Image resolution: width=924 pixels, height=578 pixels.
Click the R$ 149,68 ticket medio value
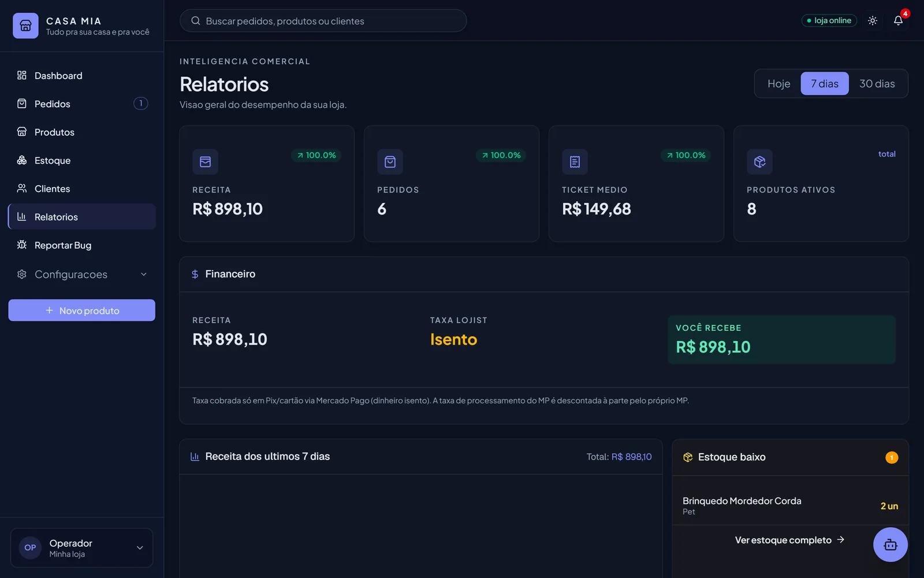[x=597, y=209]
